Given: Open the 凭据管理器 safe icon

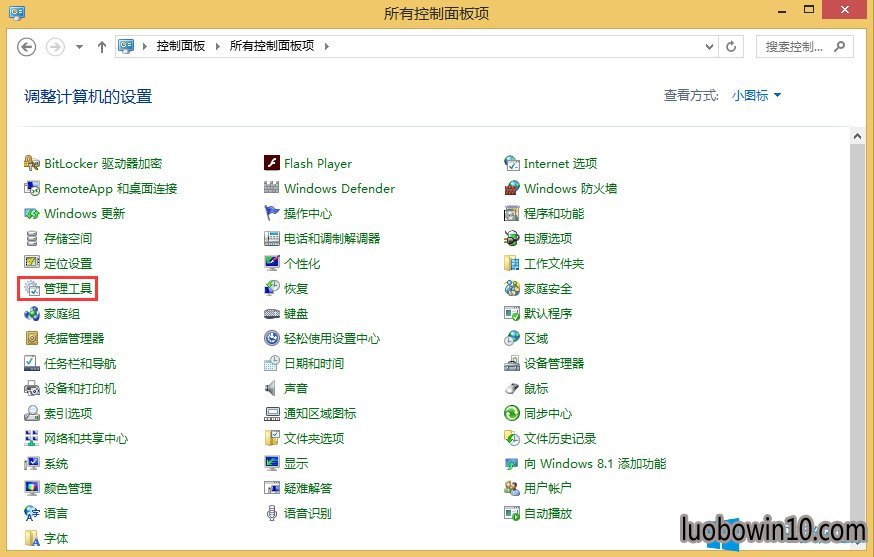Looking at the screenshot, I should coord(32,338).
